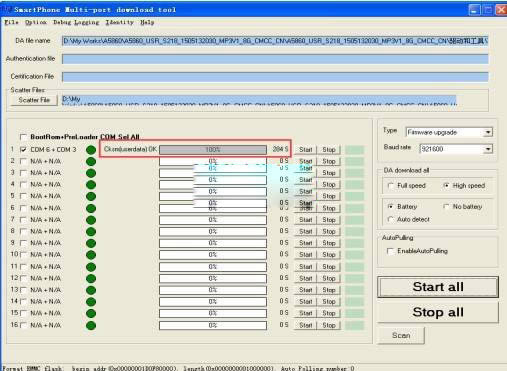Image resolution: width=507 pixels, height=371 pixels.
Task: Tick BootRom+PreLoader COM Sel All checkbox
Action: click(x=23, y=137)
